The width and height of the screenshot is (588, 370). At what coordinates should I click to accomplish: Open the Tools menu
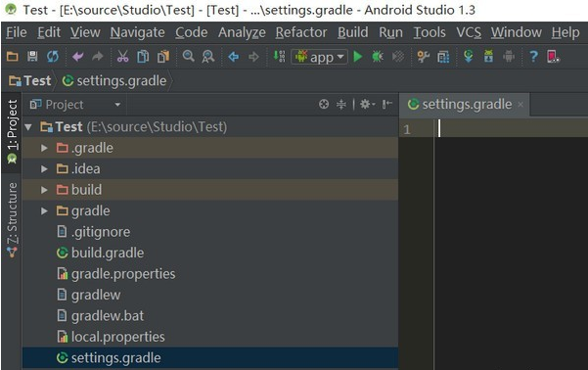430,32
